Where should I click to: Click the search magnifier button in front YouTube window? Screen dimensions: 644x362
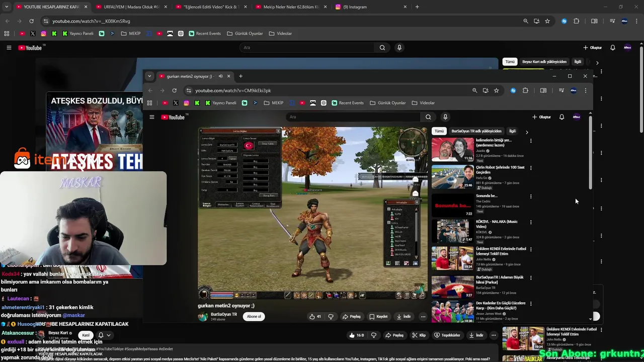pos(428,117)
